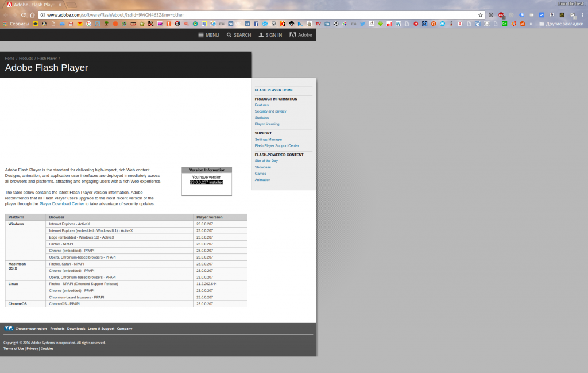
Task: Open the Twitter bird bookmark
Action: click(362, 24)
